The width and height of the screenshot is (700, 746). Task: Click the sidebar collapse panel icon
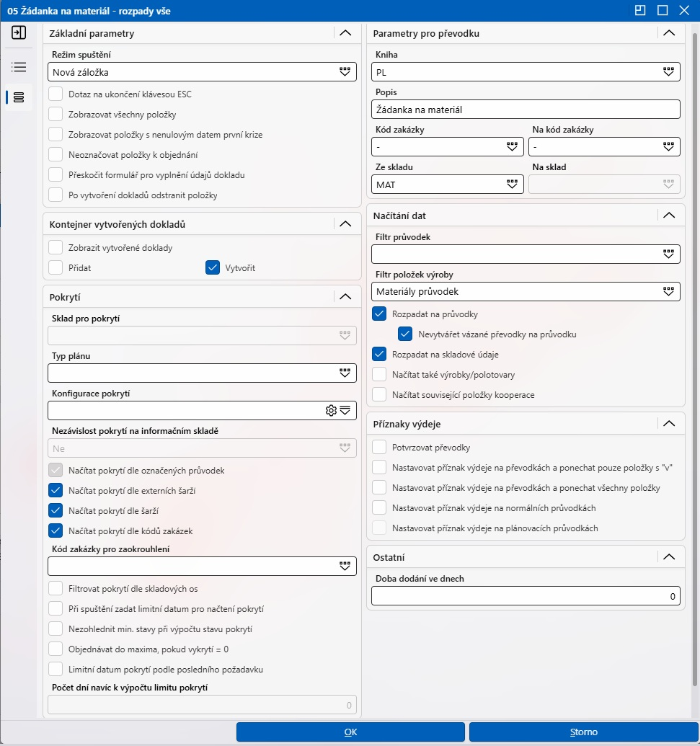tap(19, 33)
